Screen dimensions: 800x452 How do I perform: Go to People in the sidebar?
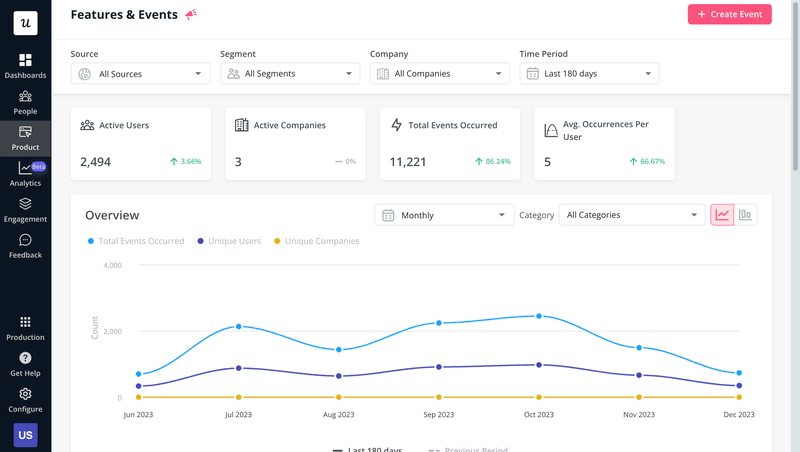[x=25, y=97]
